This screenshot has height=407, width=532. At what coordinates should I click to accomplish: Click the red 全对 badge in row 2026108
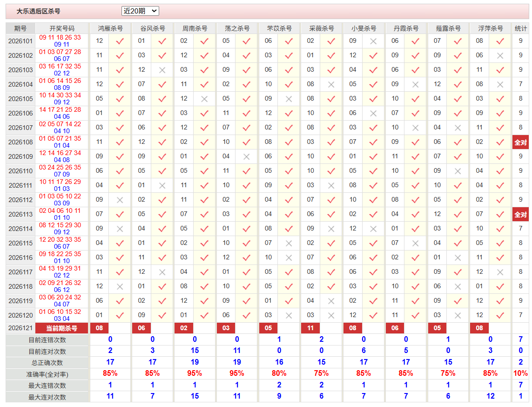tap(520, 142)
